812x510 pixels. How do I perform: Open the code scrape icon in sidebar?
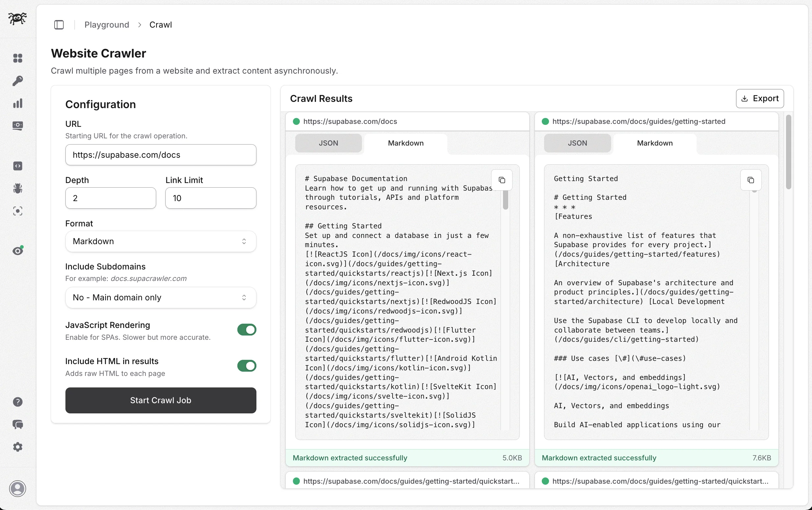pos(17,166)
